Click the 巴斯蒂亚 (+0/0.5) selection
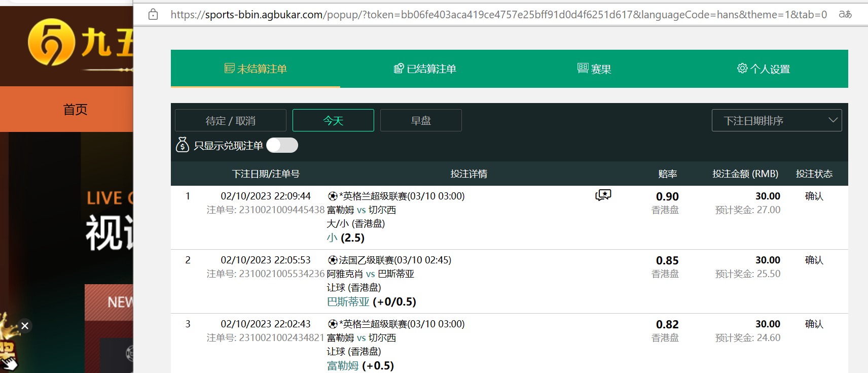Image resolution: width=868 pixels, height=373 pixels. coord(372,301)
